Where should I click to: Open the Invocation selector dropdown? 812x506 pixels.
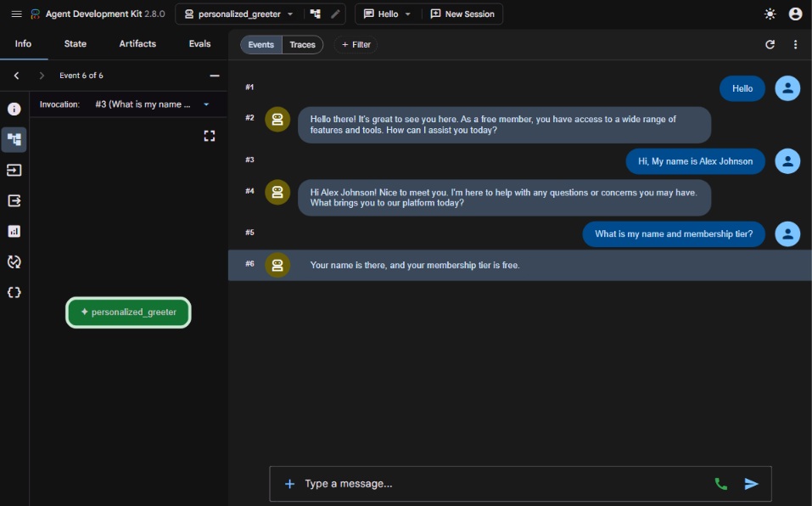coord(153,104)
